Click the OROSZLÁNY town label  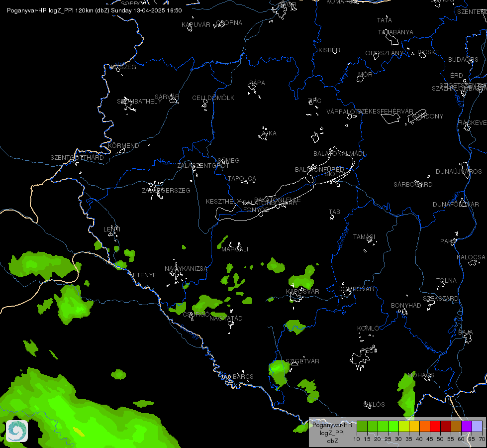pos(384,53)
